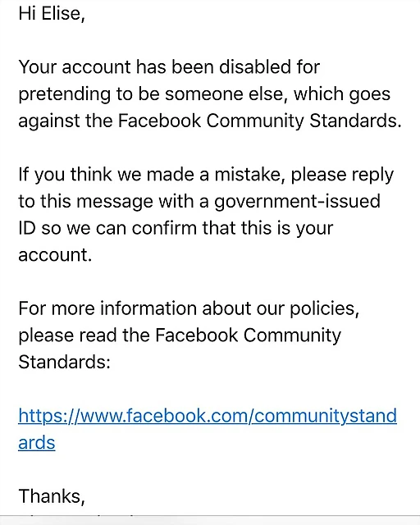Click the standalone word 'account.'
420x525 pixels.
[x=55, y=255]
